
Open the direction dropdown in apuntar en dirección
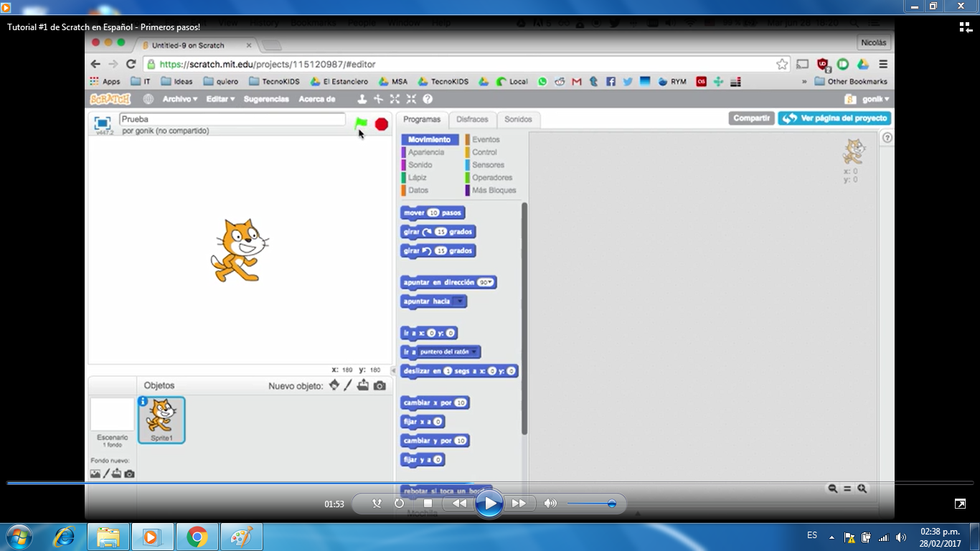point(490,282)
